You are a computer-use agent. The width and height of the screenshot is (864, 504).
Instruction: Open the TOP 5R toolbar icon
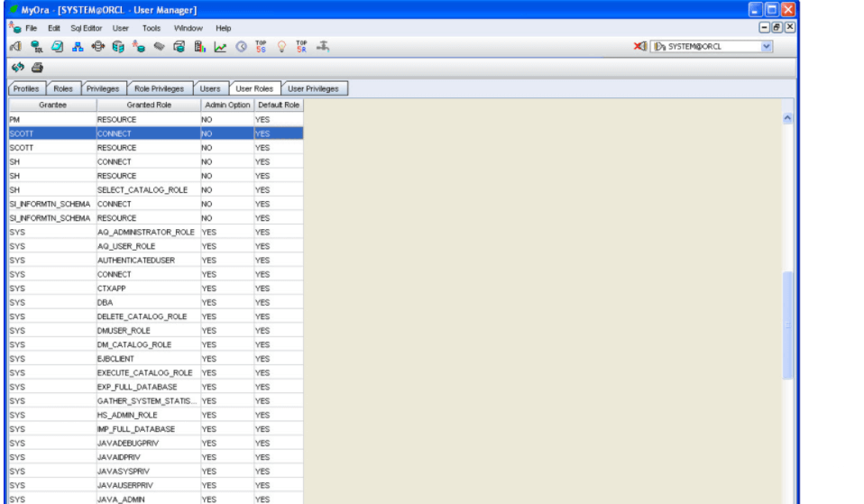pos(301,47)
